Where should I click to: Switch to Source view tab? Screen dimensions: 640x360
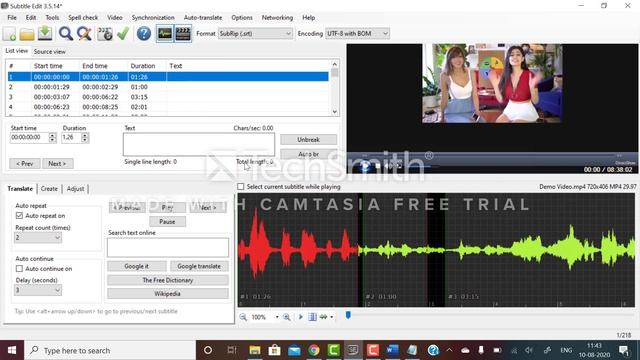pos(49,51)
